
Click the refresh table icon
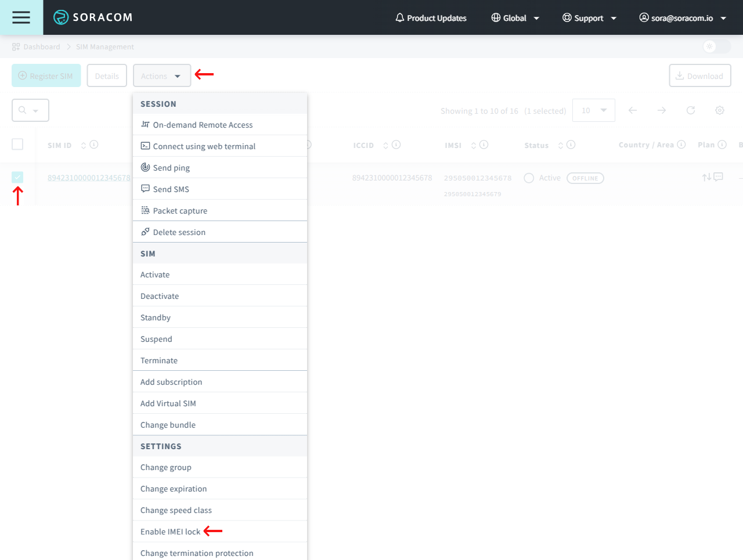tap(690, 110)
